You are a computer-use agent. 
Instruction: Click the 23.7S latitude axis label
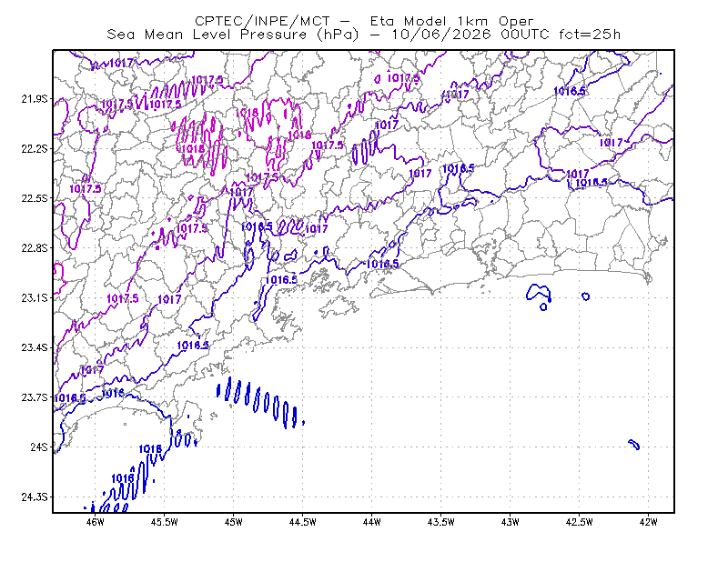[35, 397]
